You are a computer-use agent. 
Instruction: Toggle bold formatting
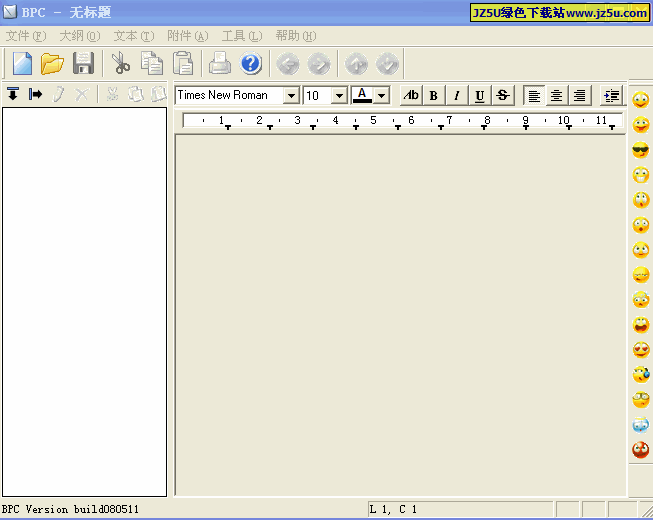(434, 95)
